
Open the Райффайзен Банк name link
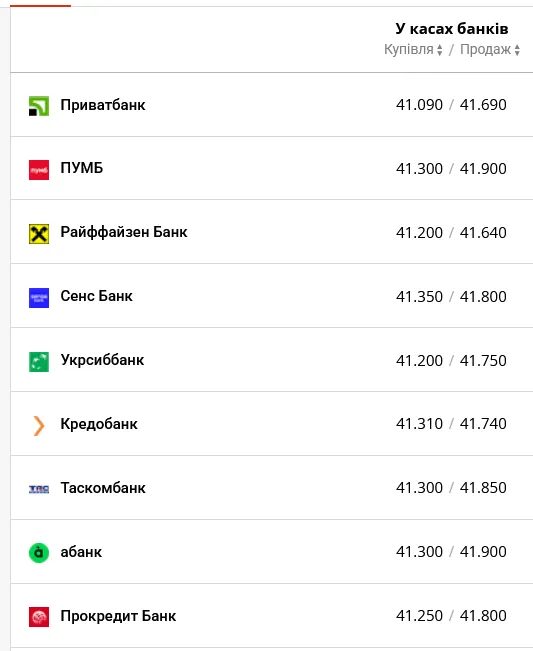pyautogui.click(x=124, y=232)
